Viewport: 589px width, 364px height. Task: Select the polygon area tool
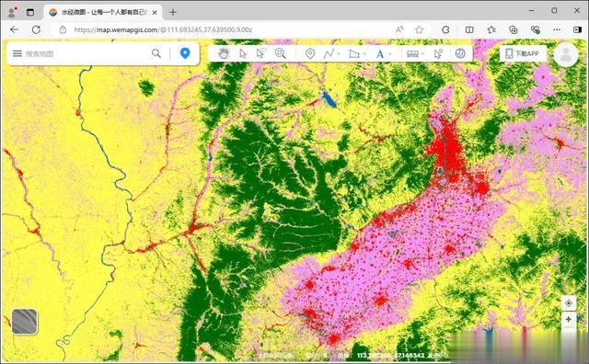pyautogui.click(x=353, y=53)
